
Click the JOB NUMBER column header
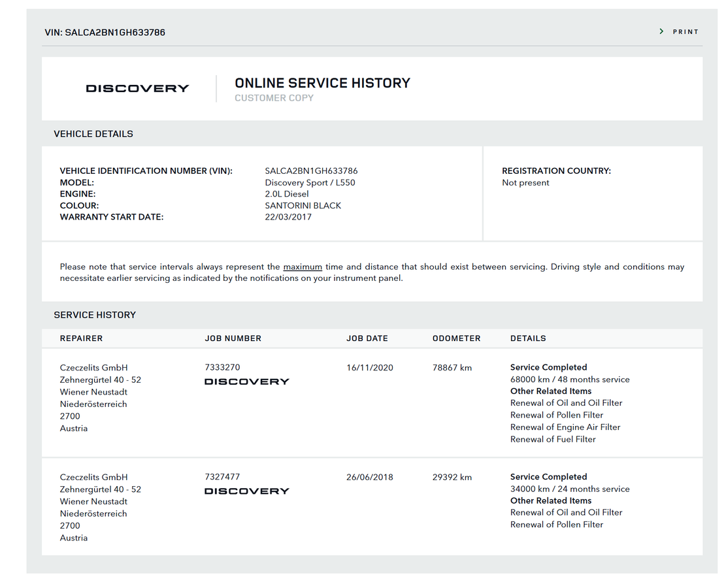click(233, 338)
